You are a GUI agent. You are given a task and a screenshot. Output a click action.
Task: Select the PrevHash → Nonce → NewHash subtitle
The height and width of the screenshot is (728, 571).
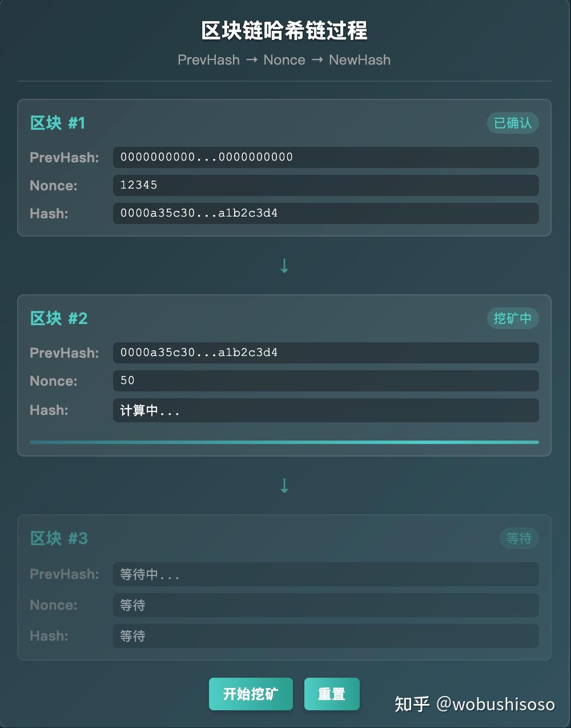click(284, 59)
